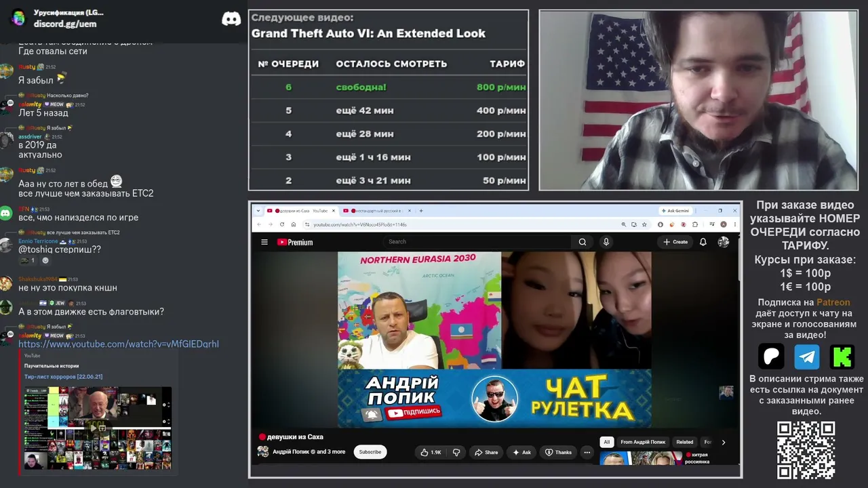Open more actions ellipsis under video
This screenshot has height=488, width=868.
(587, 452)
